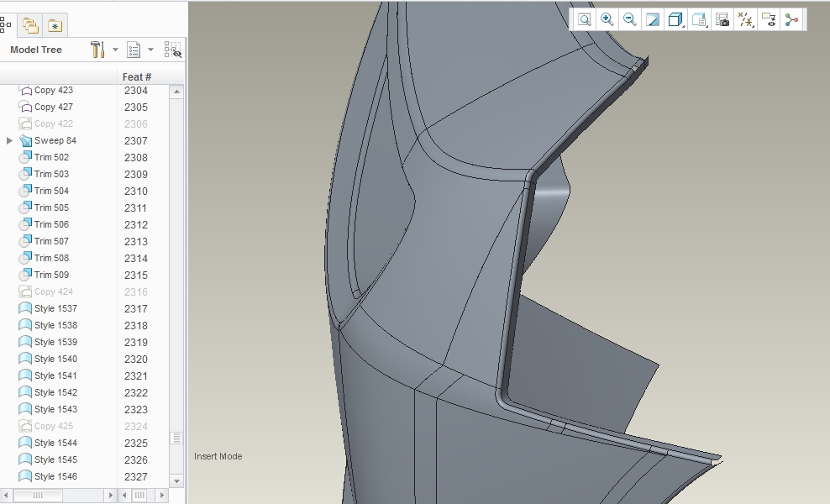Viewport: 830px width, 504px height.
Task: Click the tree horizontal scroll left arrow
Action: [5, 496]
